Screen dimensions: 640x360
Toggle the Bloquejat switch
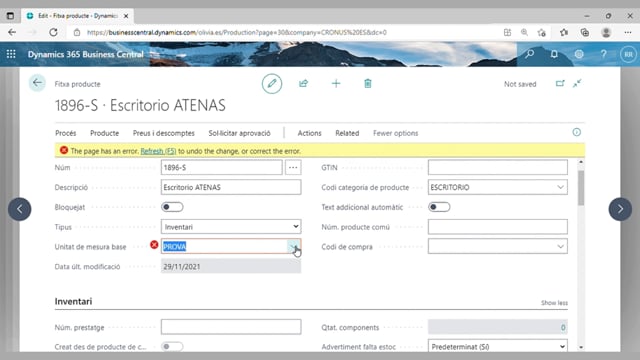(x=172, y=207)
